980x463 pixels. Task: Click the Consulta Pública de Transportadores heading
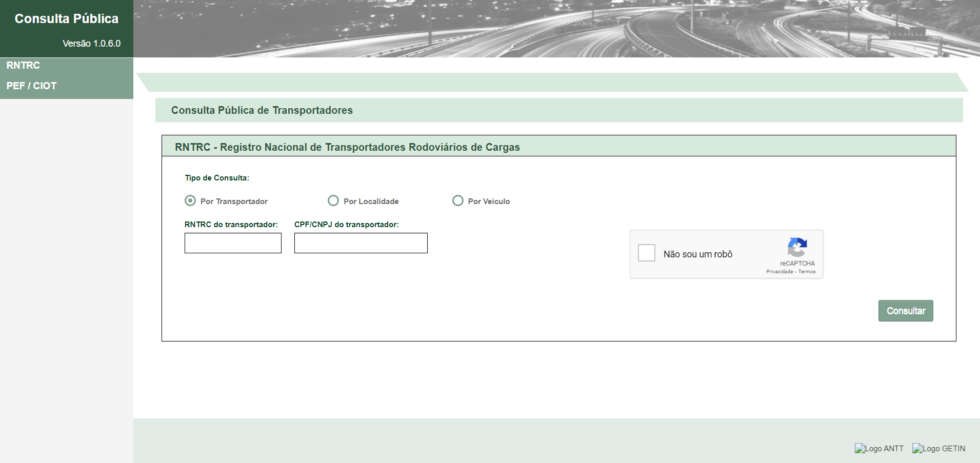click(x=262, y=110)
